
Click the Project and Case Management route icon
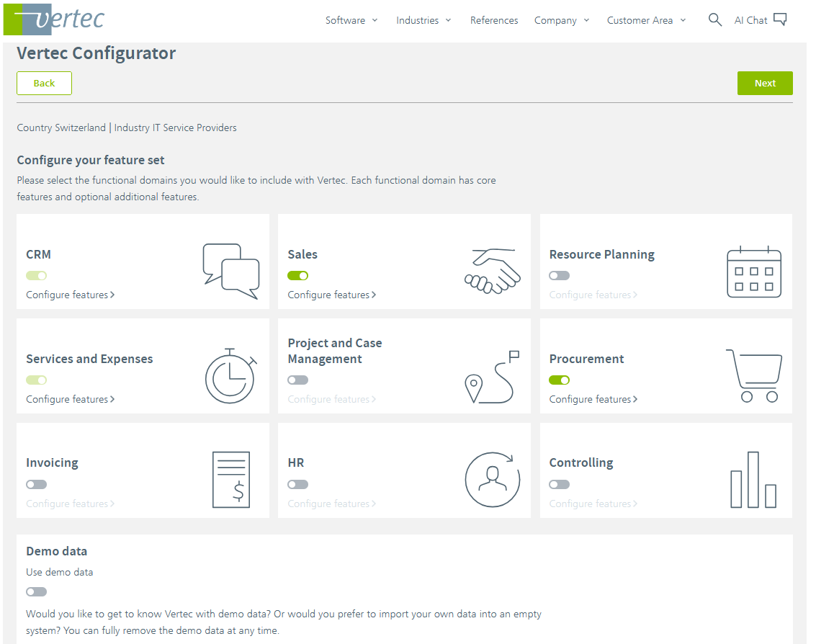click(493, 377)
